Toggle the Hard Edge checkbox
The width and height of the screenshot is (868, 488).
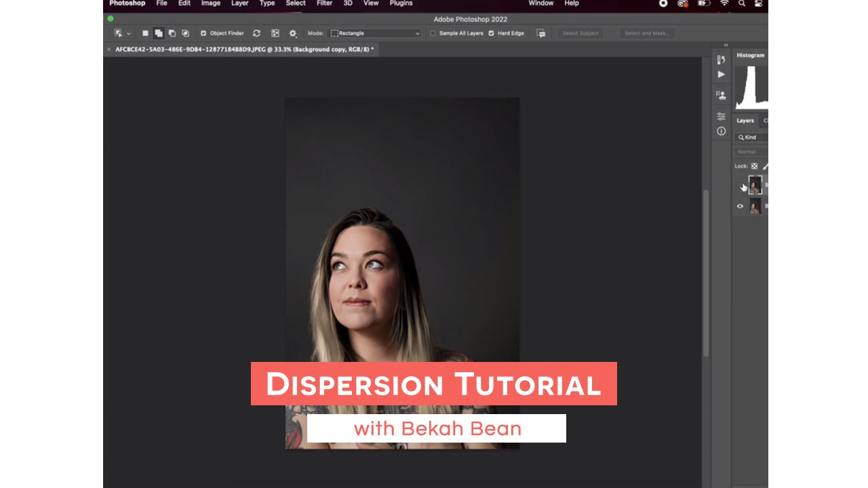click(491, 33)
